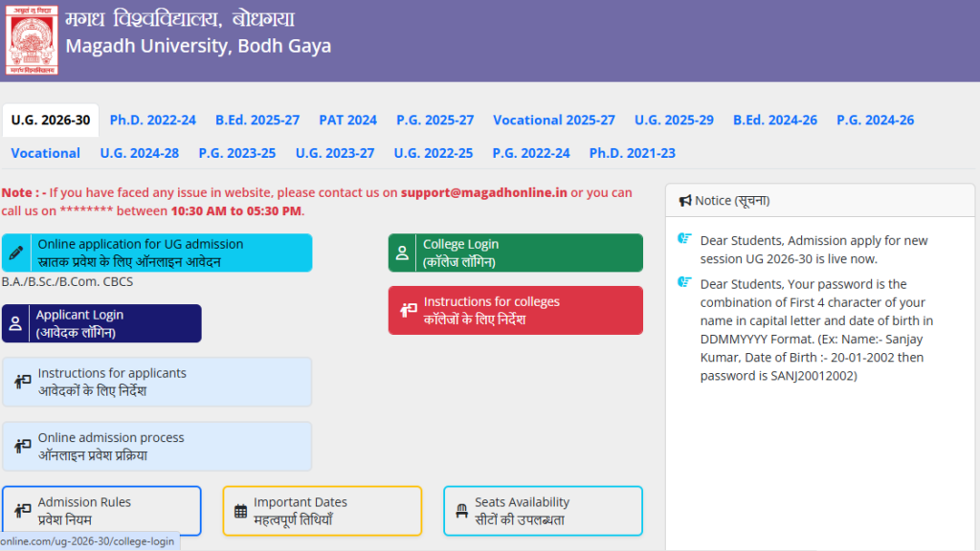Viewport: 980px width, 551px height.
Task: Click the user icon on Applicant Login
Action: (x=15, y=323)
